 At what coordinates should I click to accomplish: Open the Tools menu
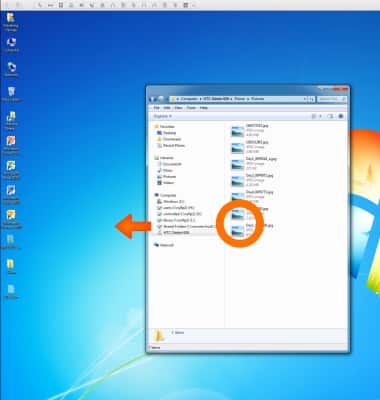pos(191,108)
